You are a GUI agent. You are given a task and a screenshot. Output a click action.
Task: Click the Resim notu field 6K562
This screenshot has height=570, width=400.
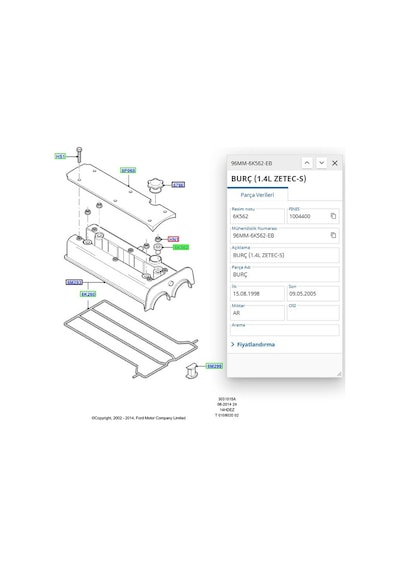pos(257,216)
